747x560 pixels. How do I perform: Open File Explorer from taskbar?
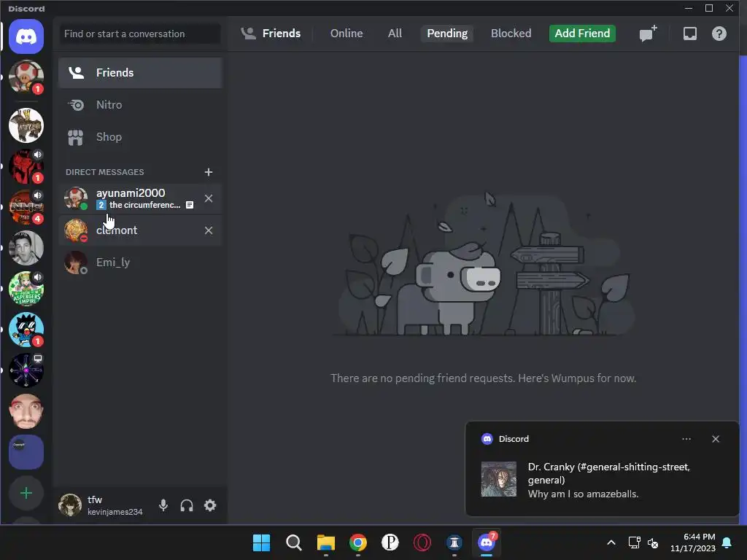326,542
